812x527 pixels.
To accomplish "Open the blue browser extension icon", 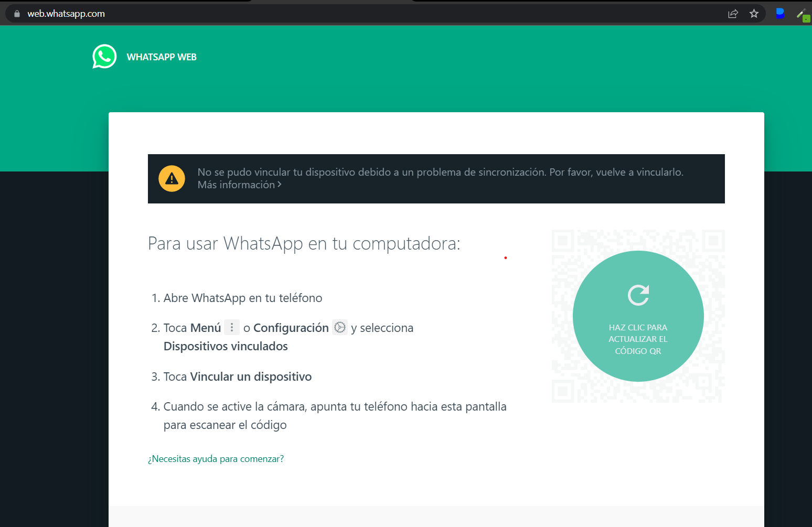I will pos(780,14).
